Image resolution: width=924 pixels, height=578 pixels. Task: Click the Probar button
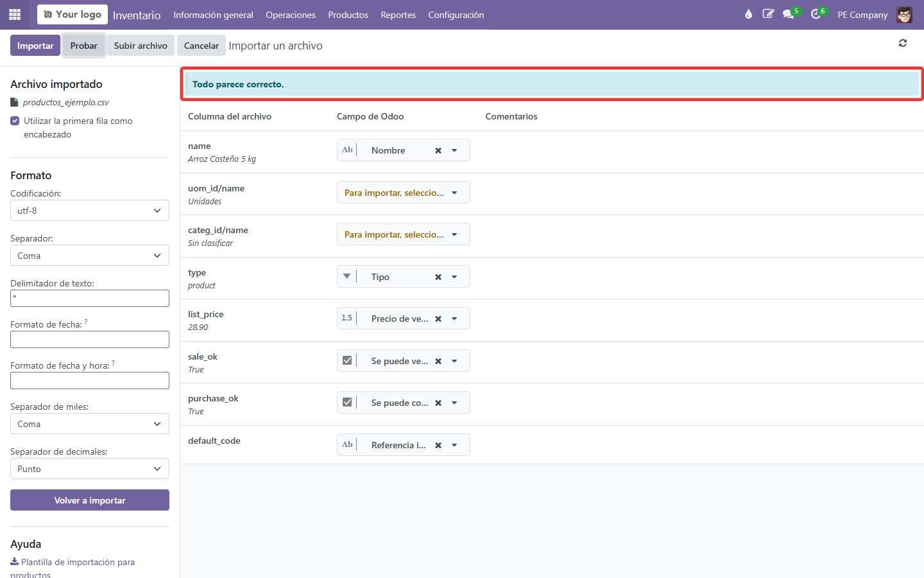coord(84,46)
